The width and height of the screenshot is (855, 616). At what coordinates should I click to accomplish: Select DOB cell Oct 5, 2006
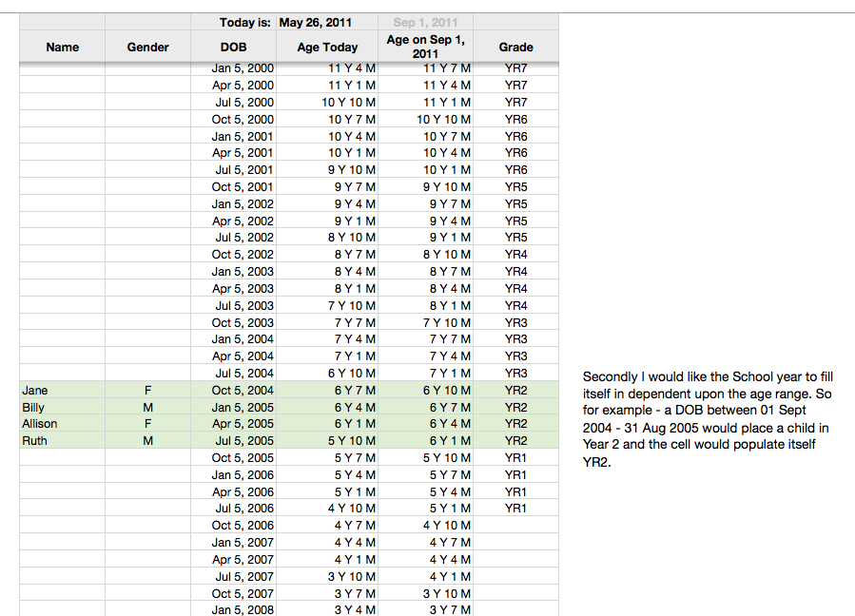pos(233,526)
